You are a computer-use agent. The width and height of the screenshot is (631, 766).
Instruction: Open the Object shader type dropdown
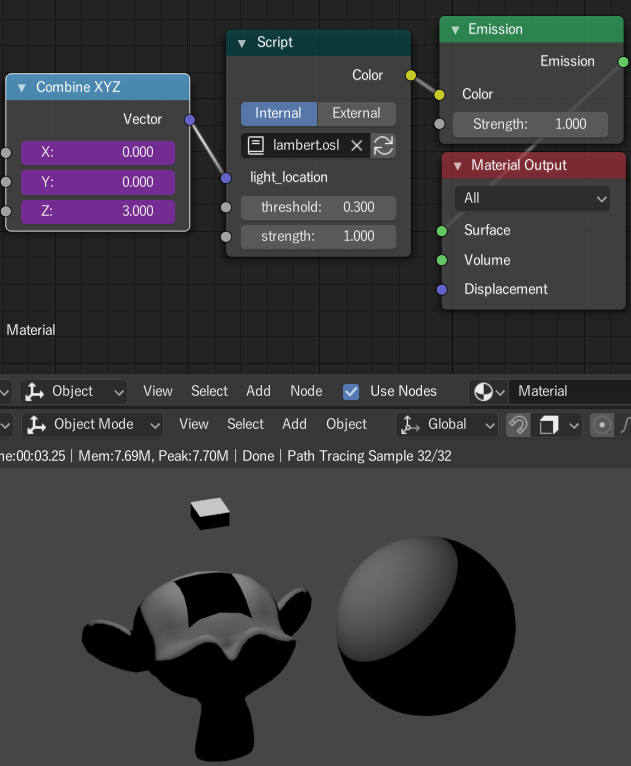tap(73, 392)
